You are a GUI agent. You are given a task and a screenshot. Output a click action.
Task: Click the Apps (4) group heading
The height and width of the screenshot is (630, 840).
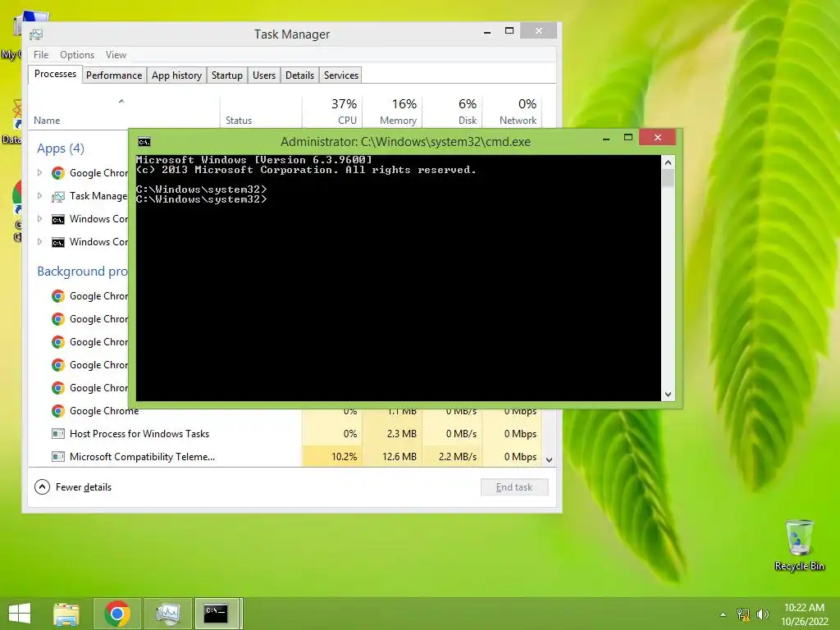(x=61, y=148)
